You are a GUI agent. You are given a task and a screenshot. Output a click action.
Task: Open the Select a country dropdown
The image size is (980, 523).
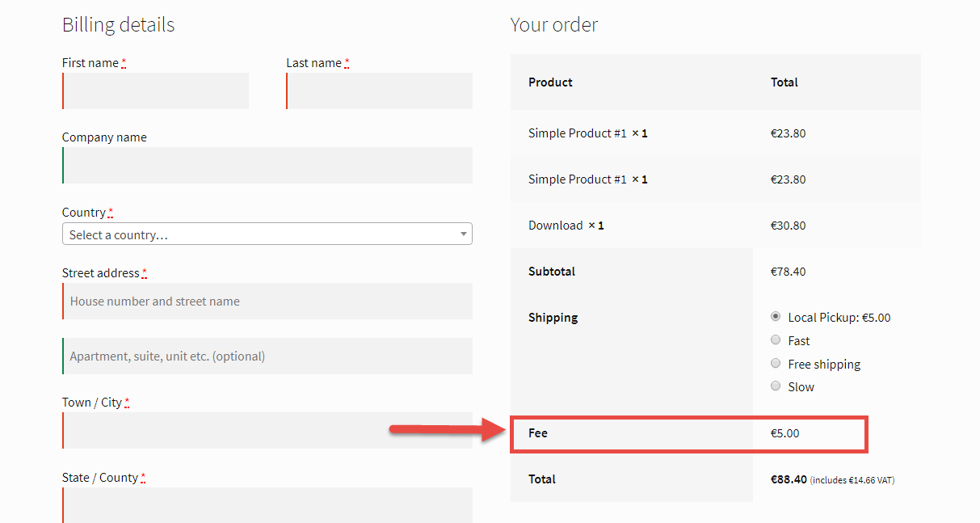click(267, 234)
